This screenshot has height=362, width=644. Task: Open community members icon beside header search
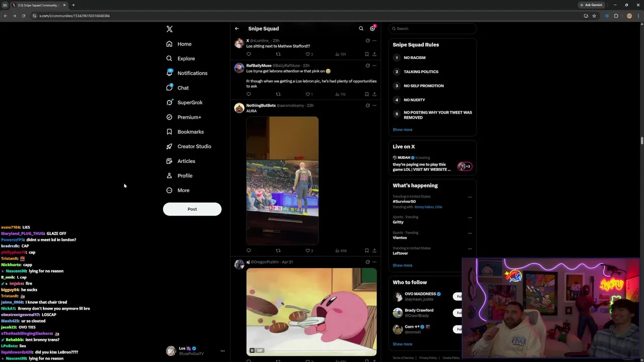pos(373,29)
